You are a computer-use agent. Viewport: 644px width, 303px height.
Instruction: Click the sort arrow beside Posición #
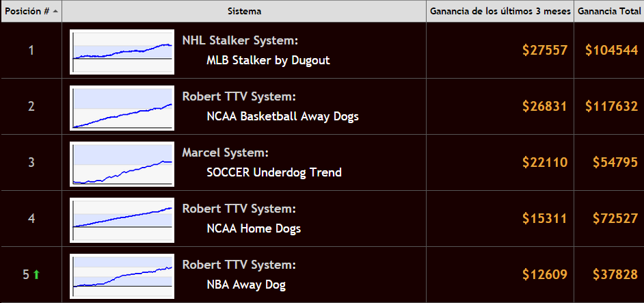(x=55, y=12)
